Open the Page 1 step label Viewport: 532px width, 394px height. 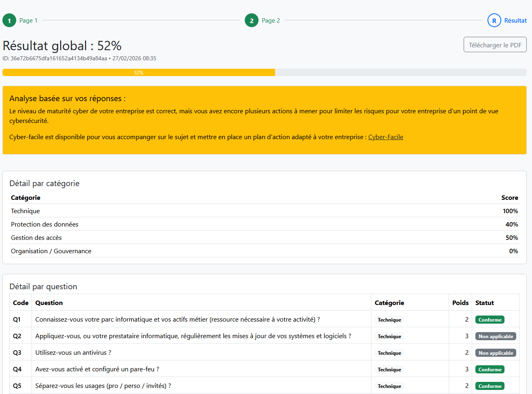tap(28, 21)
